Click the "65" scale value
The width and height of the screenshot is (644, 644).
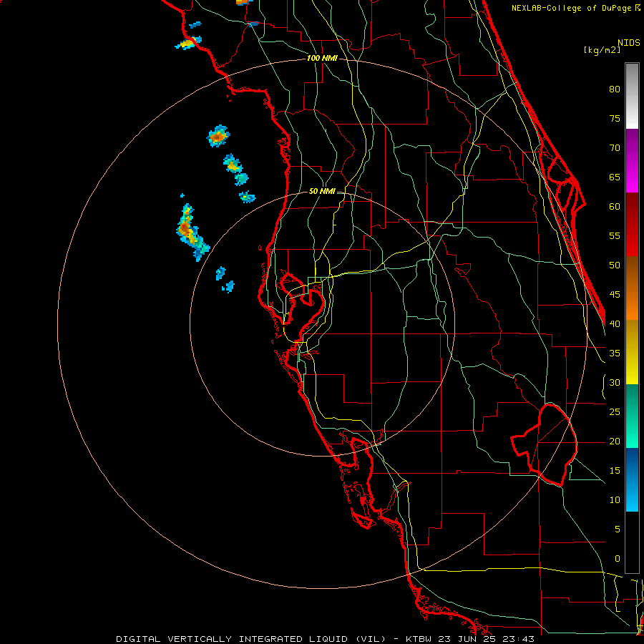click(615, 177)
